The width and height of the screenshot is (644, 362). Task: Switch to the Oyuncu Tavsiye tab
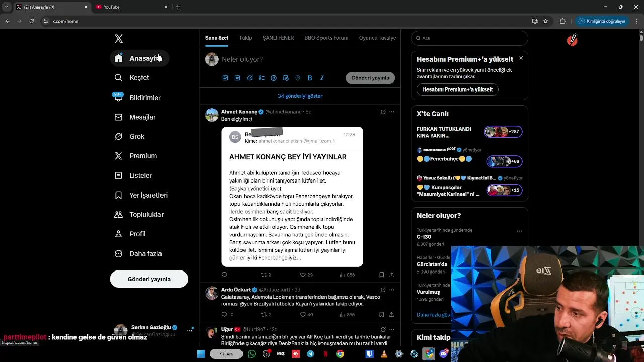click(x=379, y=38)
